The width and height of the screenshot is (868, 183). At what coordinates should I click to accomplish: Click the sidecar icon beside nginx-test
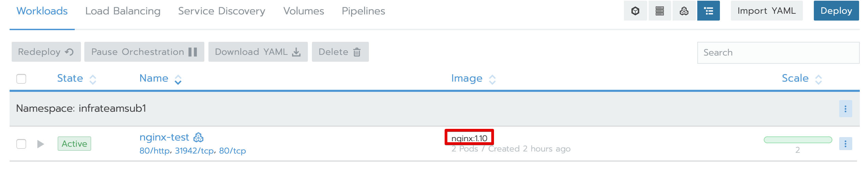pyautogui.click(x=198, y=137)
